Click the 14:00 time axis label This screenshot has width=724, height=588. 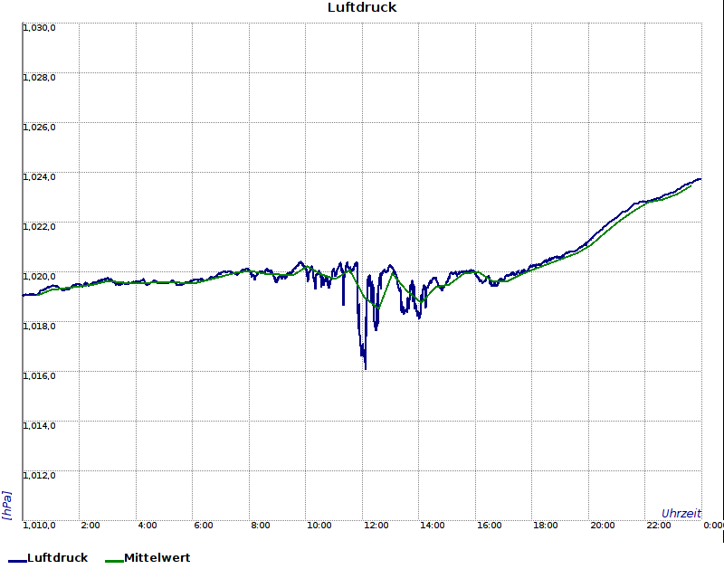click(x=433, y=526)
